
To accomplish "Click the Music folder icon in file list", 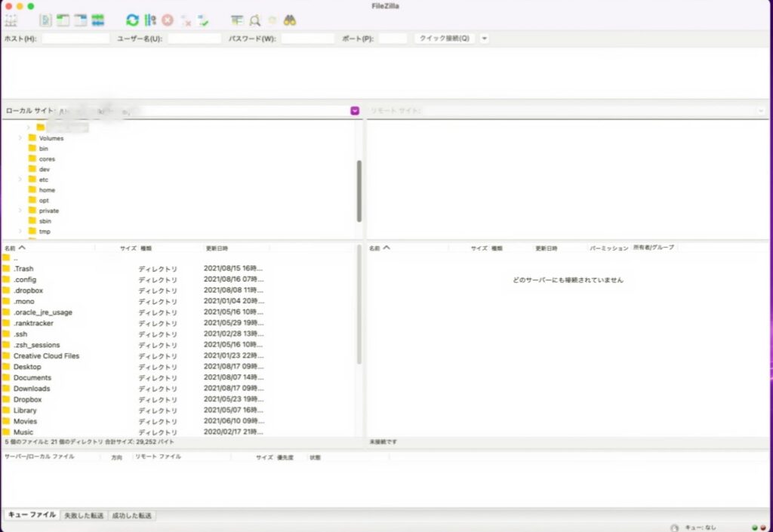I will [x=6, y=432].
